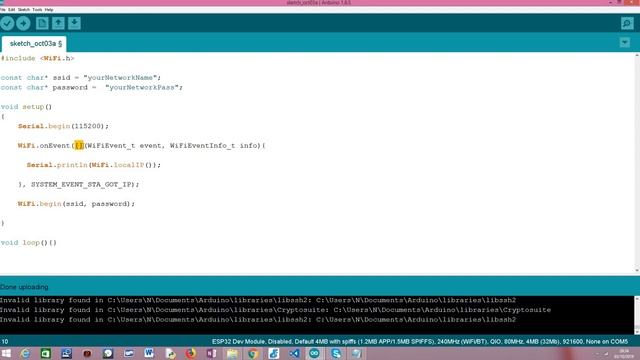The image size is (640, 360).
Task: Open Google Chrome from the taskbar
Action: pyautogui.click(x=253, y=353)
